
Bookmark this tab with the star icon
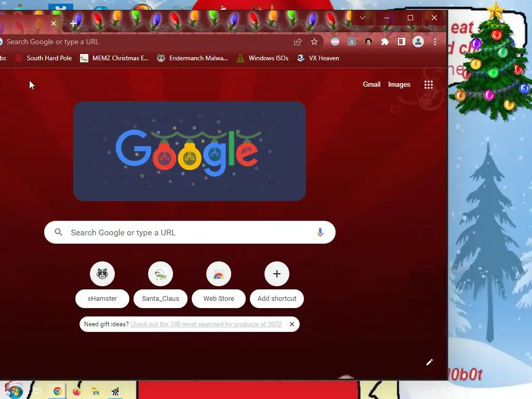(314, 42)
